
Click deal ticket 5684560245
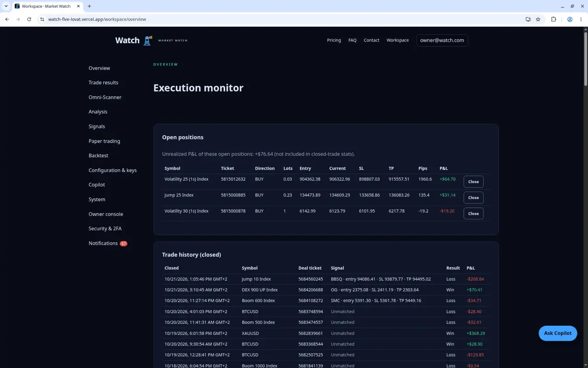click(x=311, y=279)
